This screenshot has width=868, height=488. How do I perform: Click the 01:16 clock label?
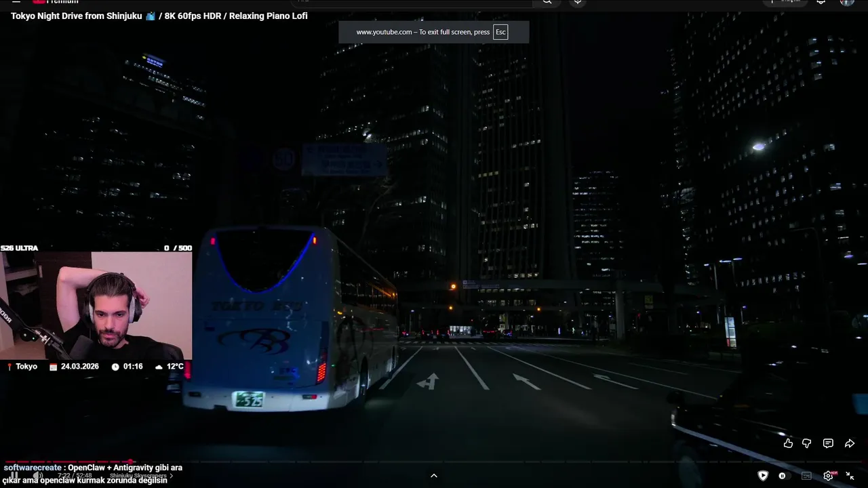point(133,367)
